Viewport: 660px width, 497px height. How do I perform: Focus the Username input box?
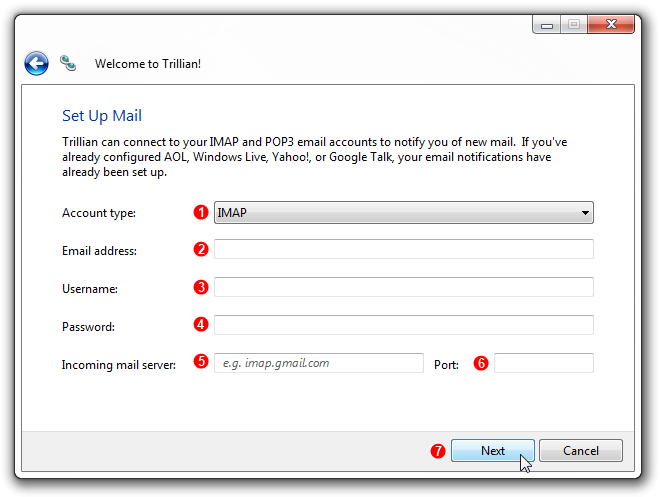pyautogui.click(x=404, y=287)
